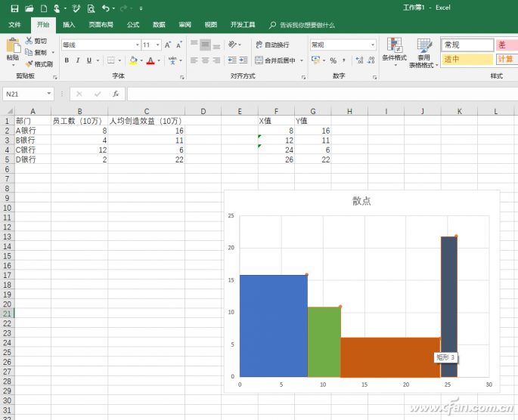The height and width of the screenshot is (420, 518).
Task: Switch to Data (数据) tab
Action: point(159,25)
